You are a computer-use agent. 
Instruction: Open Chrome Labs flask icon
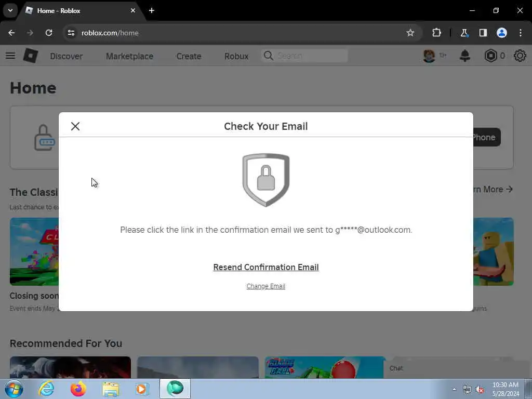464,33
